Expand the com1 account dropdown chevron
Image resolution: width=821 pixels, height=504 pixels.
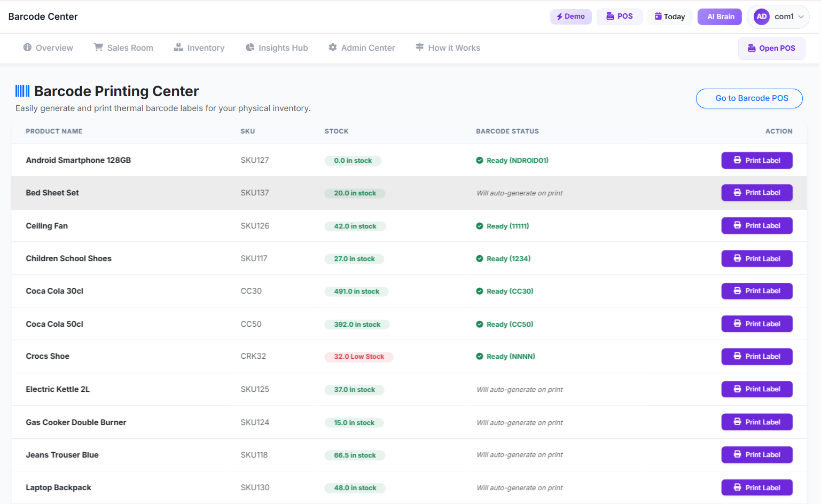[x=801, y=17]
